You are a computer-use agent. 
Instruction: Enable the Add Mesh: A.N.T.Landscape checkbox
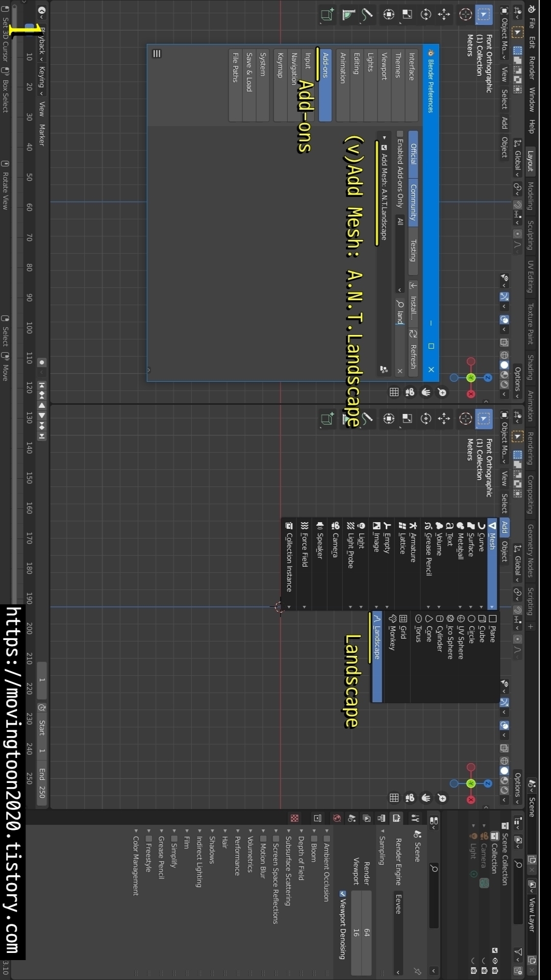tap(384, 148)
